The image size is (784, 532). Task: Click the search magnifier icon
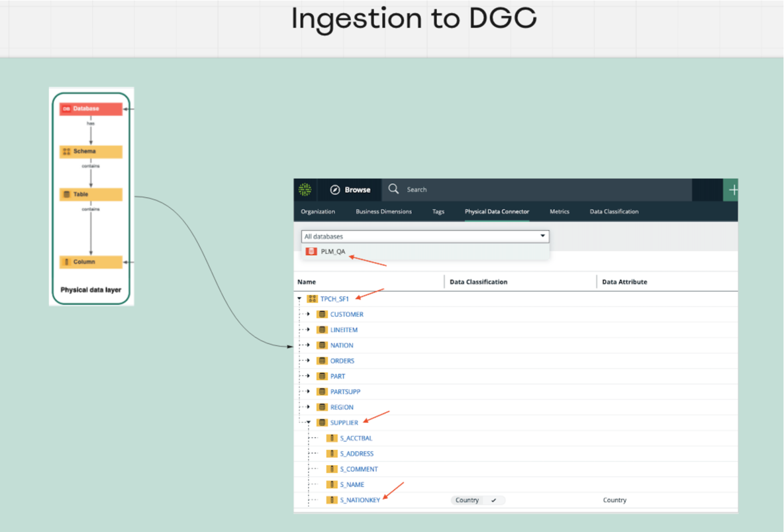393,189
